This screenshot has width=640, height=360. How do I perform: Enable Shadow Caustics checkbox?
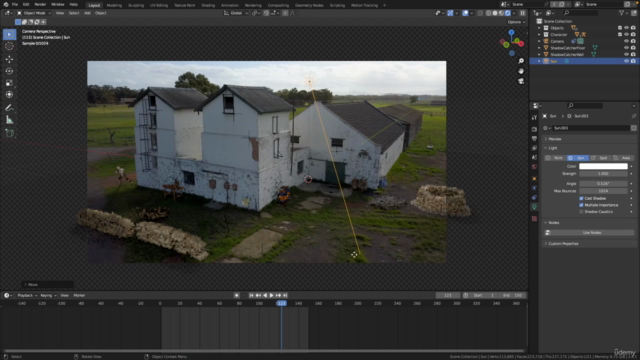pyautogui.click(x=581, y=212)
